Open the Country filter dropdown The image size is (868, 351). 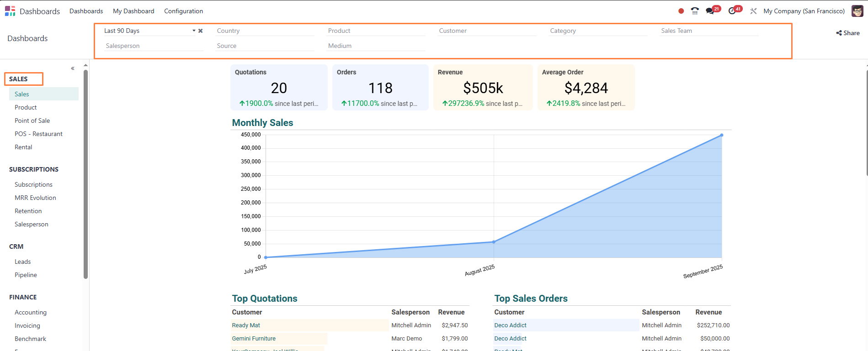(265, 31)
